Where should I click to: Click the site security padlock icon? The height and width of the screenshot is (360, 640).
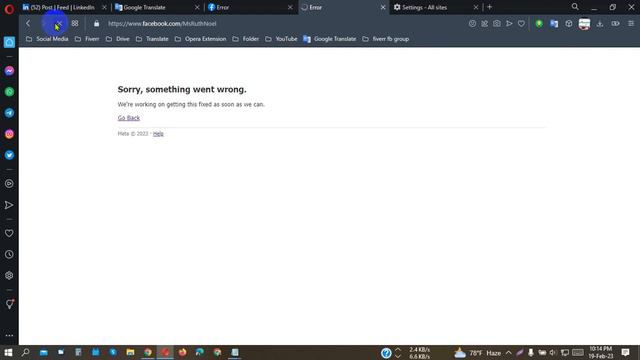point(96,24)
